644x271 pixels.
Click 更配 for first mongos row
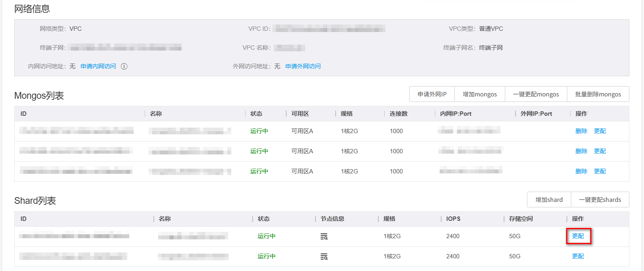tap(600, 131)
